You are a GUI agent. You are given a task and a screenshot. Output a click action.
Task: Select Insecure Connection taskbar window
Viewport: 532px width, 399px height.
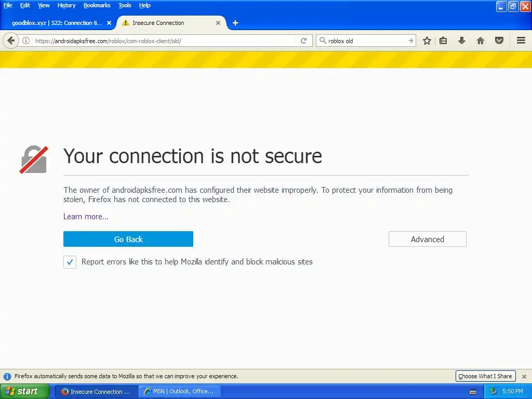point(96,392)
